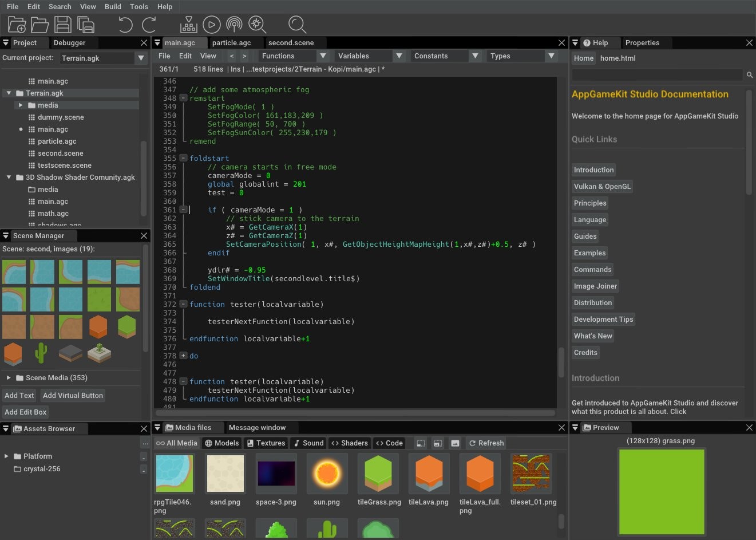Open the Vulkan & OpenGL documentation link
The height and width of the screenshot is (540, 756).
602,187
